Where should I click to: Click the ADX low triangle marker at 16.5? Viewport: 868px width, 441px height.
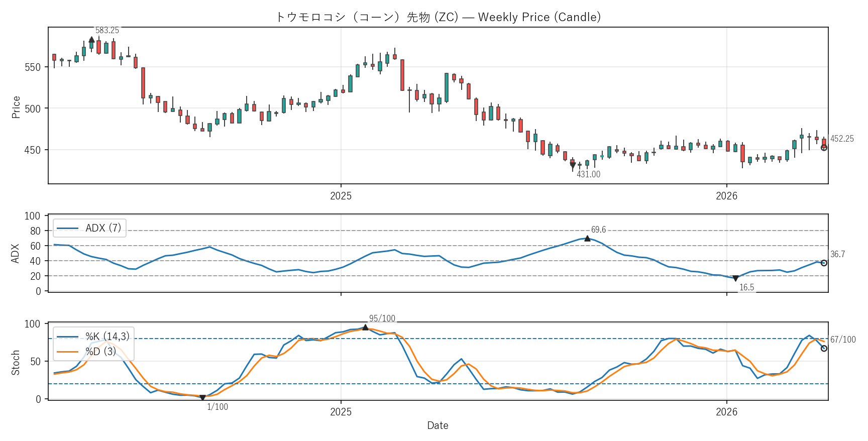735,278
